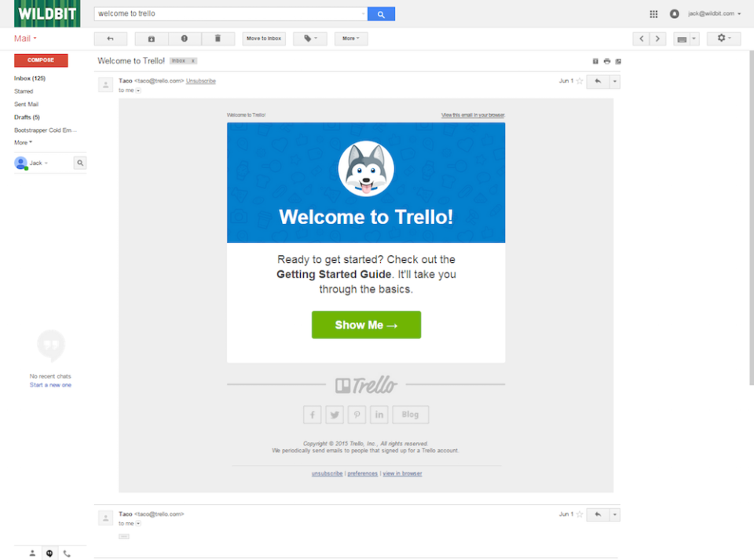Expand More labels in sidebar

[23, 143]
